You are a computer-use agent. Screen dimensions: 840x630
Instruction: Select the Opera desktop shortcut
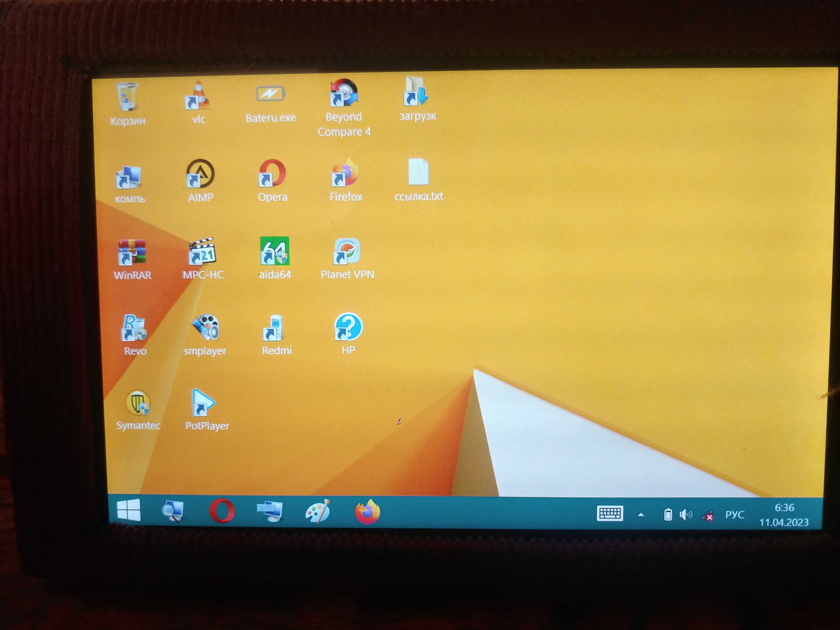[272, 181]
